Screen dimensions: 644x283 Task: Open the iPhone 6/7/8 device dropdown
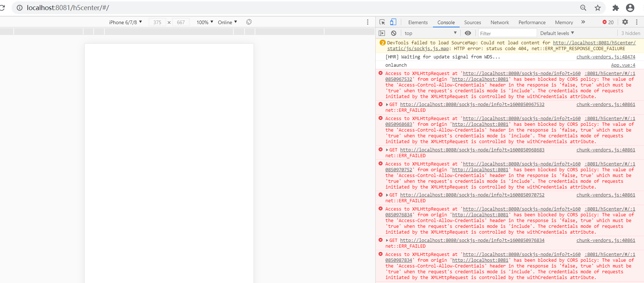point(125,22)
